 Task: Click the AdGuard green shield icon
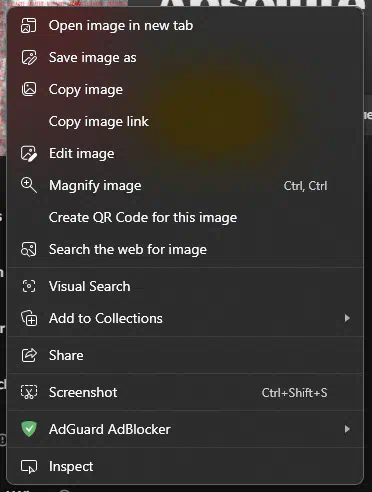tap(29, 429)
